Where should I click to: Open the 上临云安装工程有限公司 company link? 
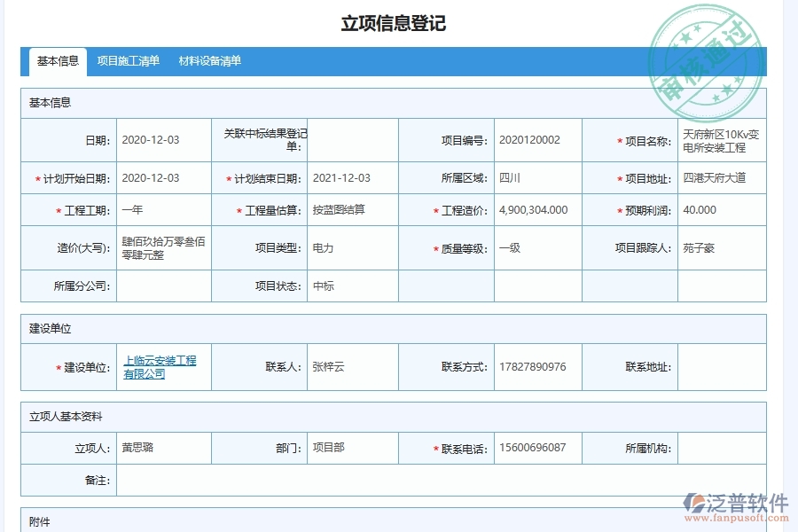click(161, 366)
